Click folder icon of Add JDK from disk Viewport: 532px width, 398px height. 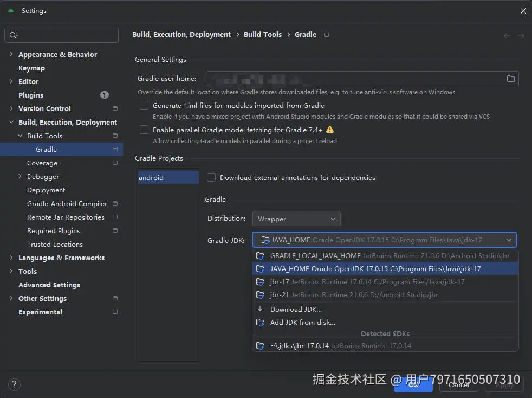click(x=260, y=322)
